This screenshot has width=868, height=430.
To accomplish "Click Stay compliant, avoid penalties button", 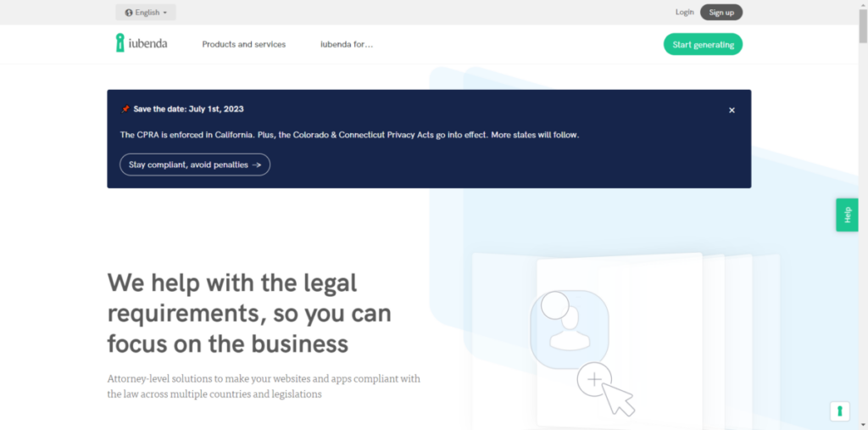I will point(195,165).
